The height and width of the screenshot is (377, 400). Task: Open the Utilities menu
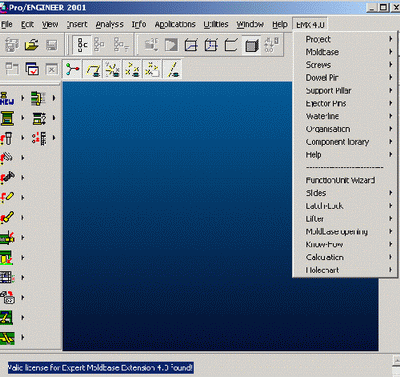tap(216, 24)
